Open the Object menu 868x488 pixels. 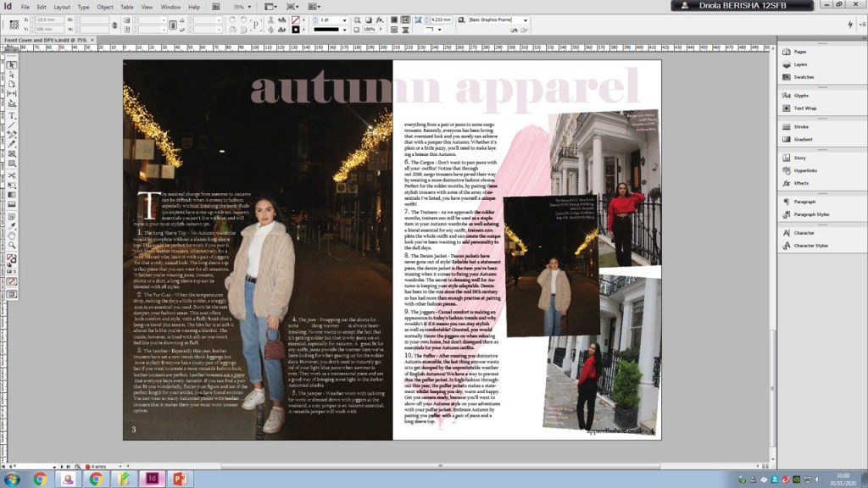coord(105,7)
